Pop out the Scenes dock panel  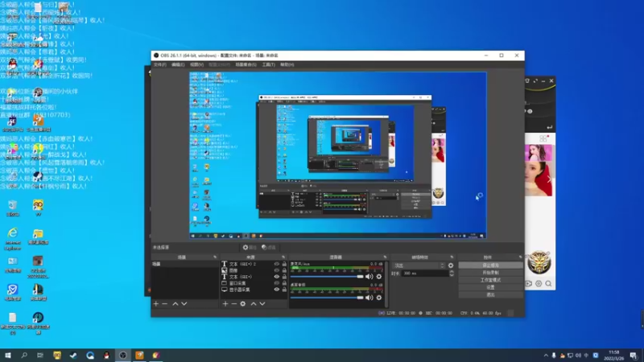point(215,257)
